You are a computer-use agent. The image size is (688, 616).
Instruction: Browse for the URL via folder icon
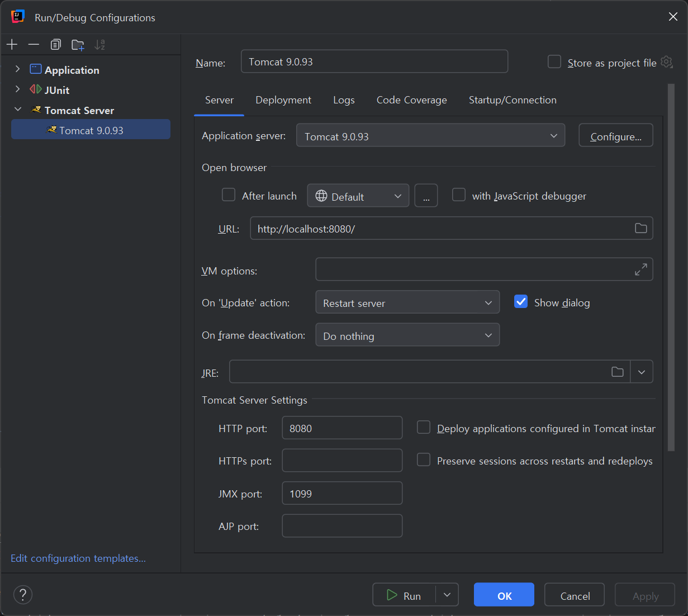[x=640, y=228]
